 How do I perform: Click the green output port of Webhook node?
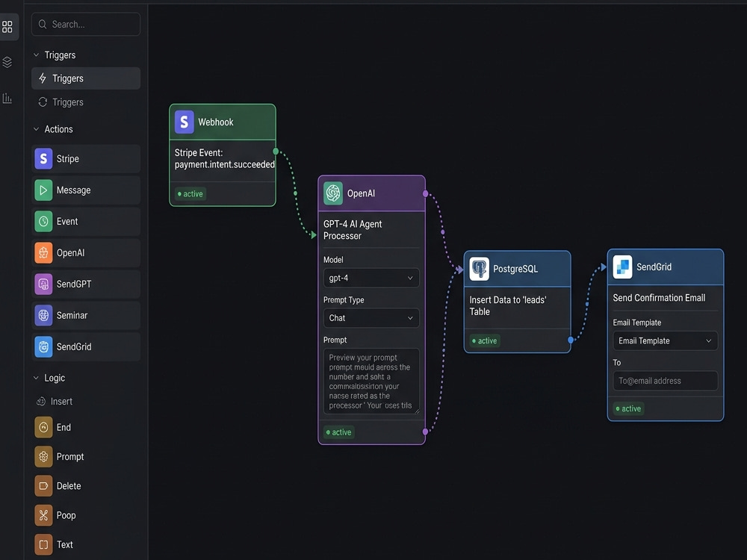(x=276, y=152)
